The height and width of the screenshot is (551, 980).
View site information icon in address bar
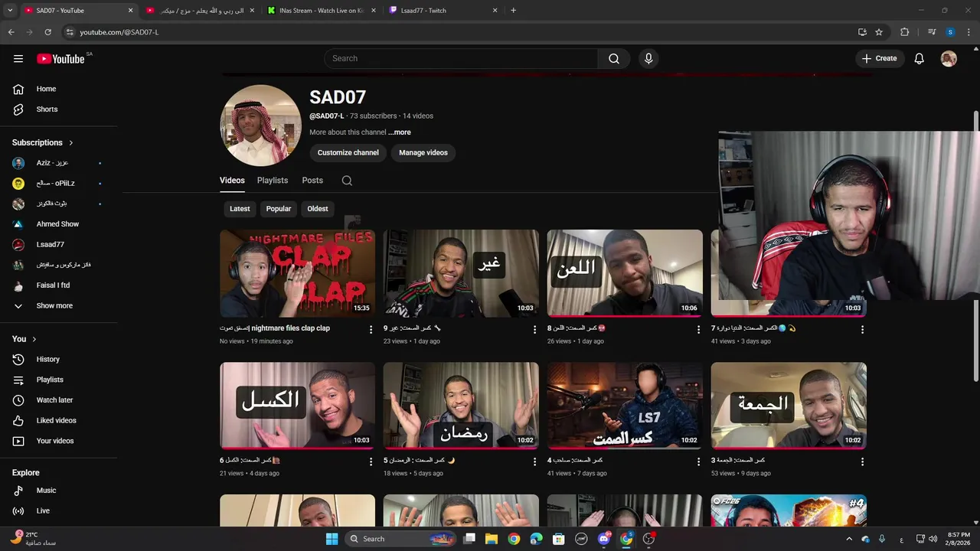click(70, 32)
